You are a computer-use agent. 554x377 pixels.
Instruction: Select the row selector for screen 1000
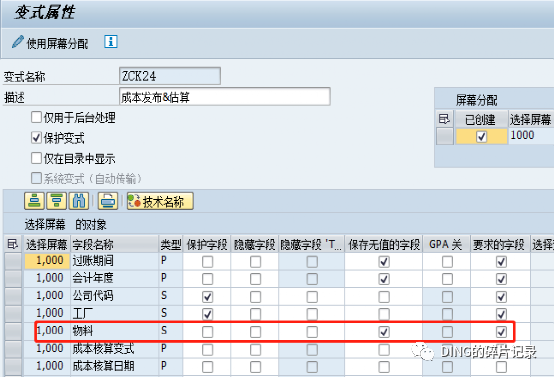tap(444, 136)
